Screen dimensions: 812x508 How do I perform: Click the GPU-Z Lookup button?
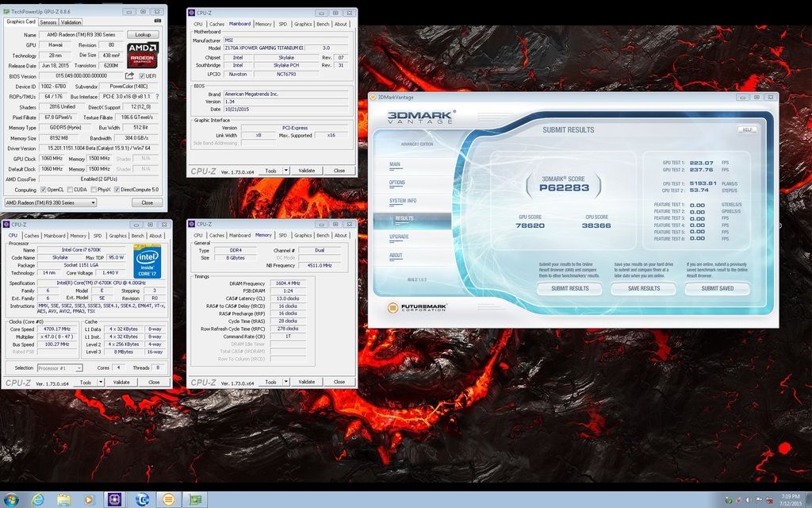tap(143, 35)
